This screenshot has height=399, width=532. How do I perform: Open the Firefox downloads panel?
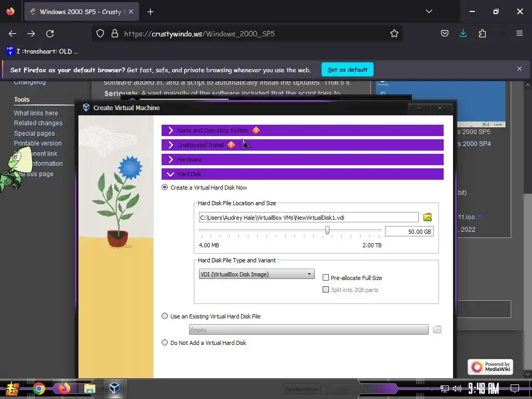(x=463, y=34)
